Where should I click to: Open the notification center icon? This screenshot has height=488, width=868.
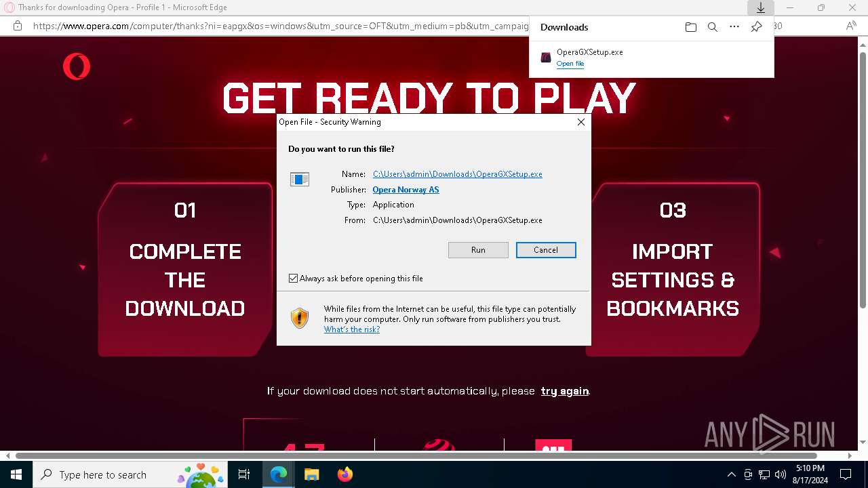[x=846, y=474]
